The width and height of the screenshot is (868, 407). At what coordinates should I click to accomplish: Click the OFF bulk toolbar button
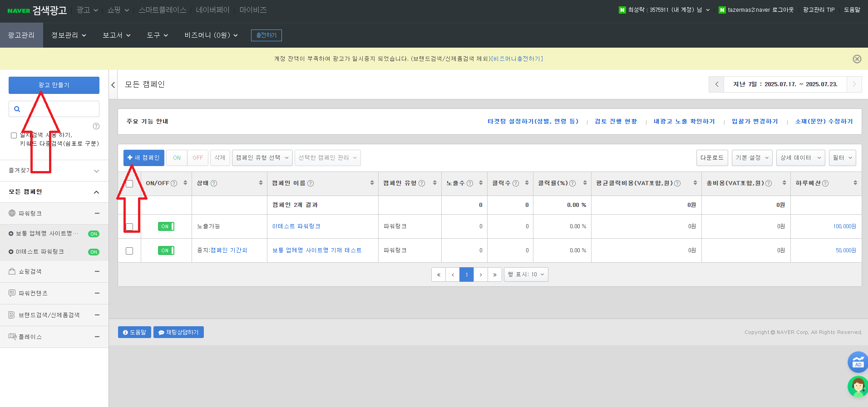(x=197, y=158)
